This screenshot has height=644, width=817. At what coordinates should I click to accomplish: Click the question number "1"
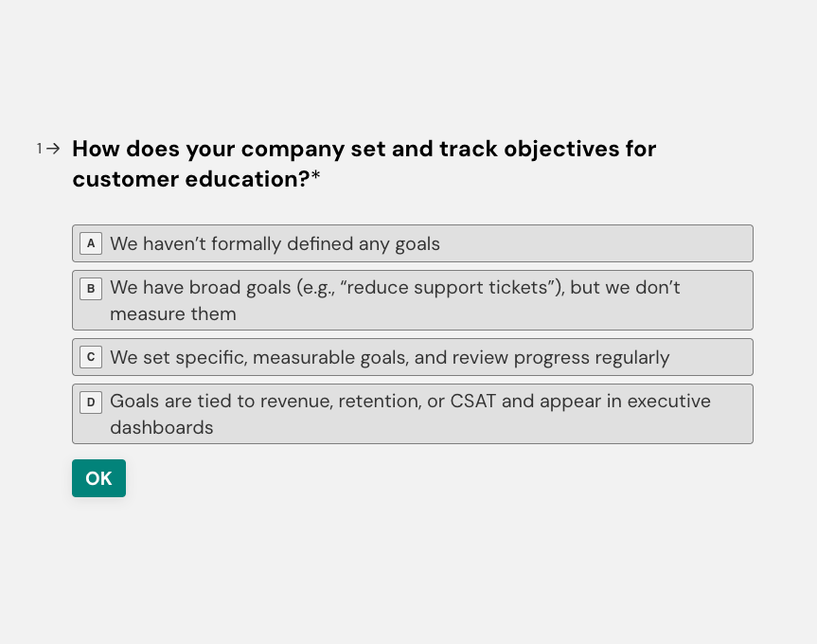[x=40, y=149]
